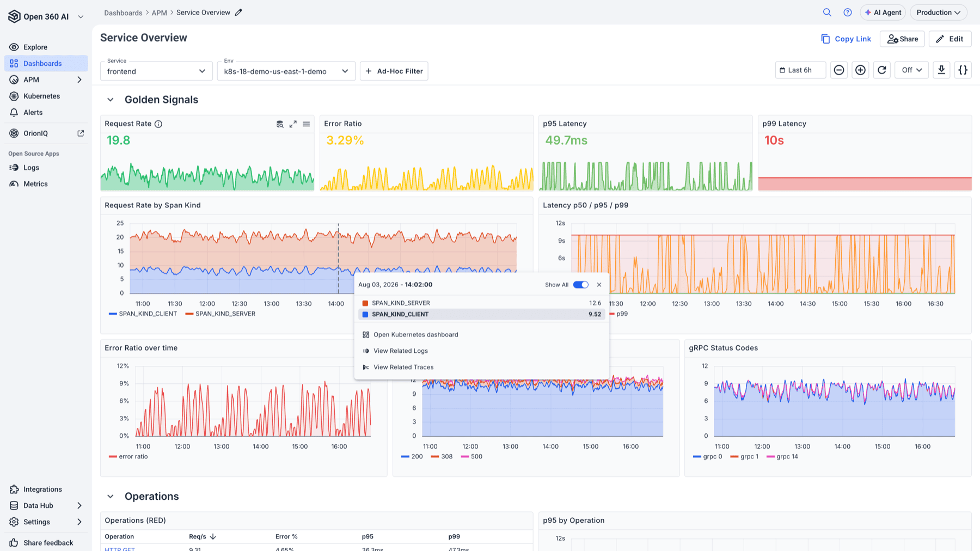Click the Share button
This screenshot has height=551, width=980.
pos(902,39)
